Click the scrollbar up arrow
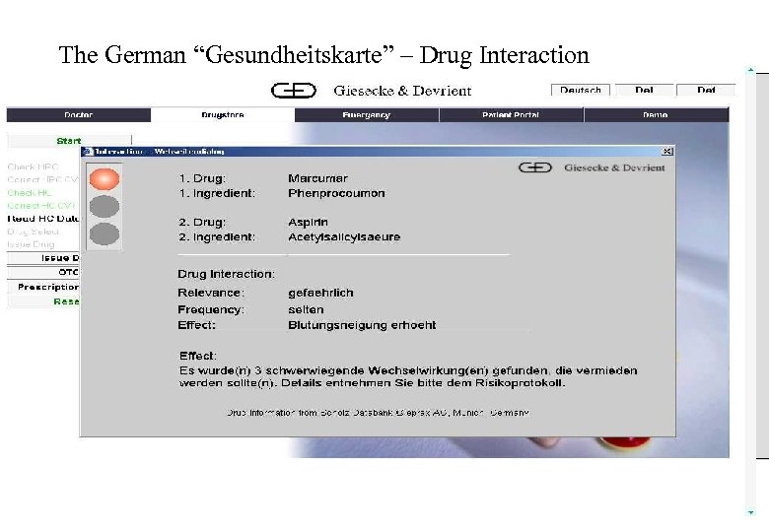This screenshot has width=769, height=532. [x=750, y=71]
